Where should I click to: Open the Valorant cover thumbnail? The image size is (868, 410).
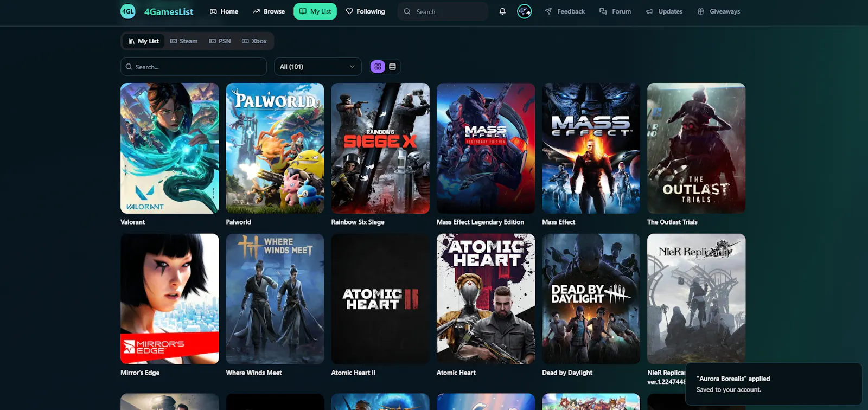[170, 148]
